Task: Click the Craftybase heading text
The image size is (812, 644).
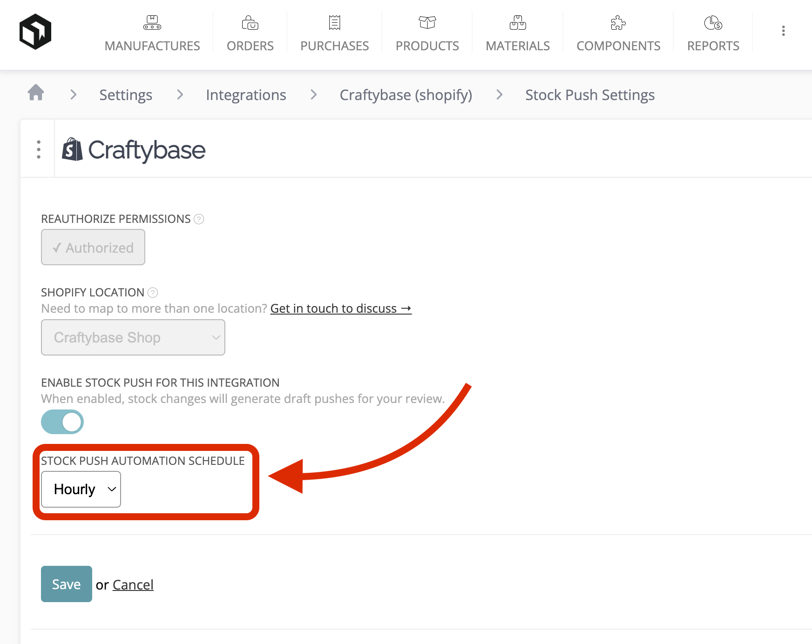Action: 147,150
